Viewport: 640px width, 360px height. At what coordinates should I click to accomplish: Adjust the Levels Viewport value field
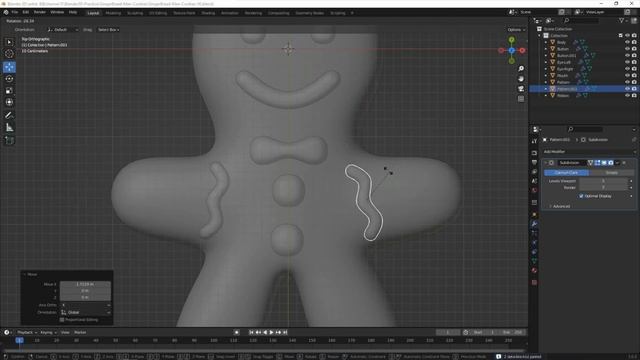[603, 181]
